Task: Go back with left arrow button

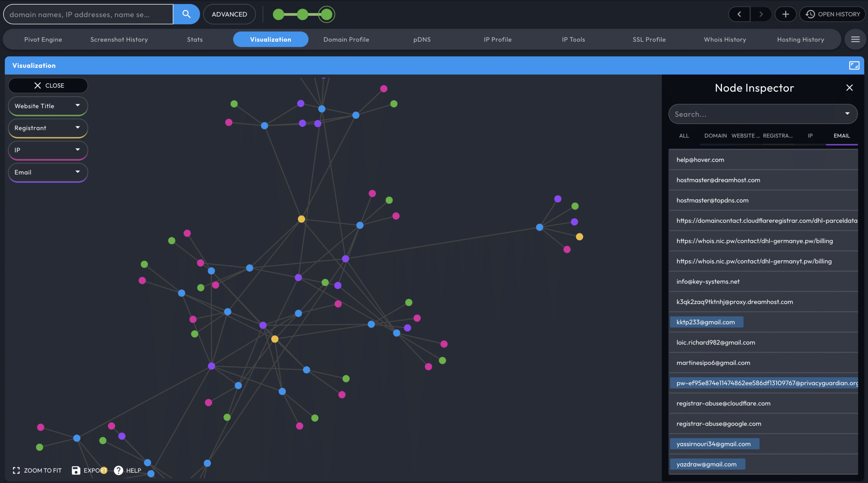Action: 739,14
